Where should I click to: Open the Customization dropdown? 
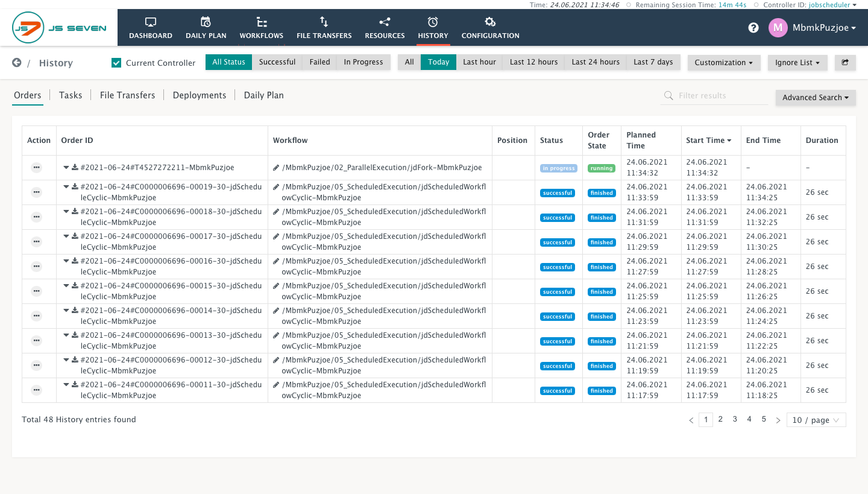[x=724, y=63]
